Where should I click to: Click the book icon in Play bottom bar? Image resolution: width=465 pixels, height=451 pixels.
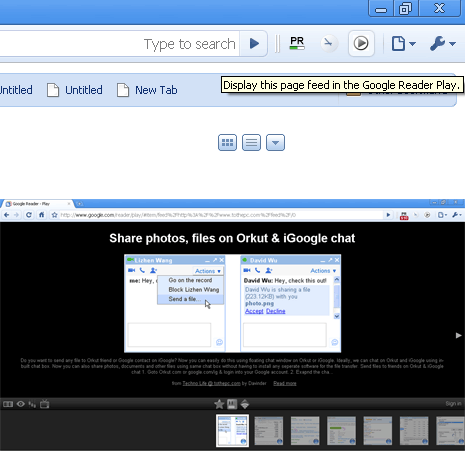(x=8, y=404)
